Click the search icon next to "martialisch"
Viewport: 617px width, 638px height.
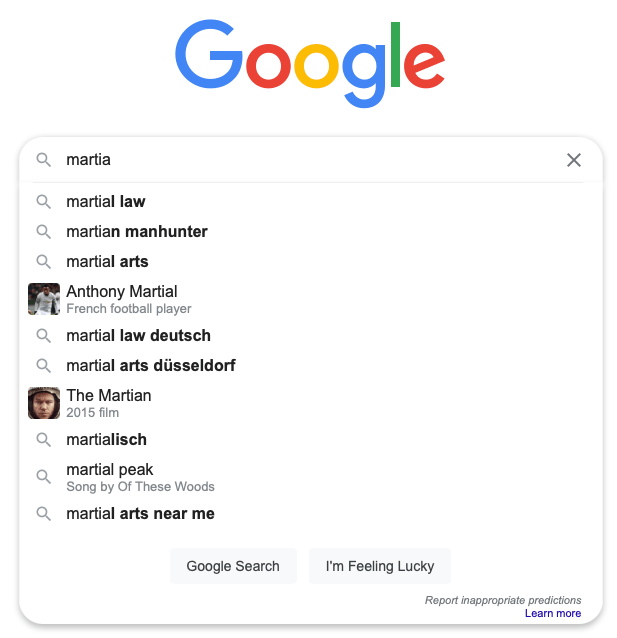[44, 440]
